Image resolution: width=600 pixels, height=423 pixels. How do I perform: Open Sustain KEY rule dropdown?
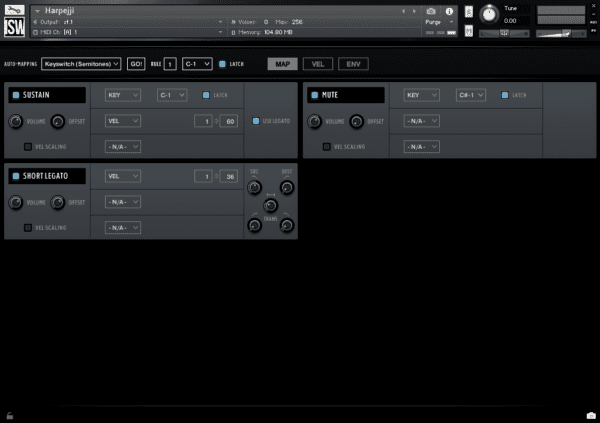[x=123, y=95]
